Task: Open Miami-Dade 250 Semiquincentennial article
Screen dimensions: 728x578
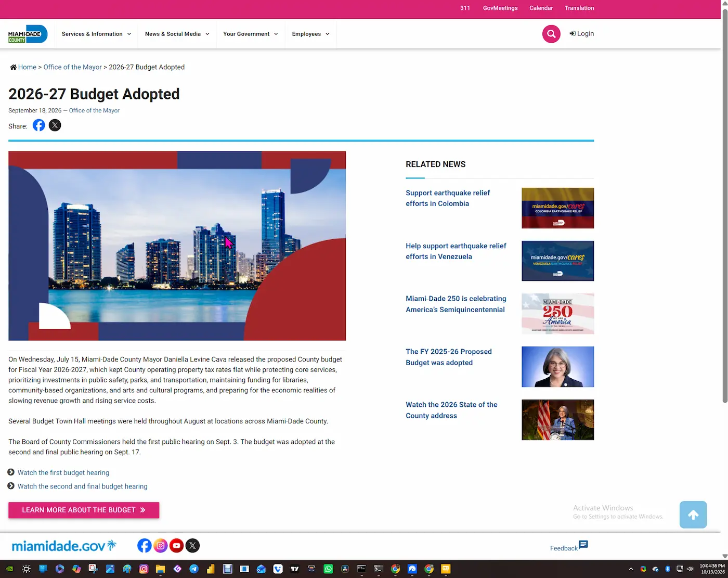Action: [456, 304]
